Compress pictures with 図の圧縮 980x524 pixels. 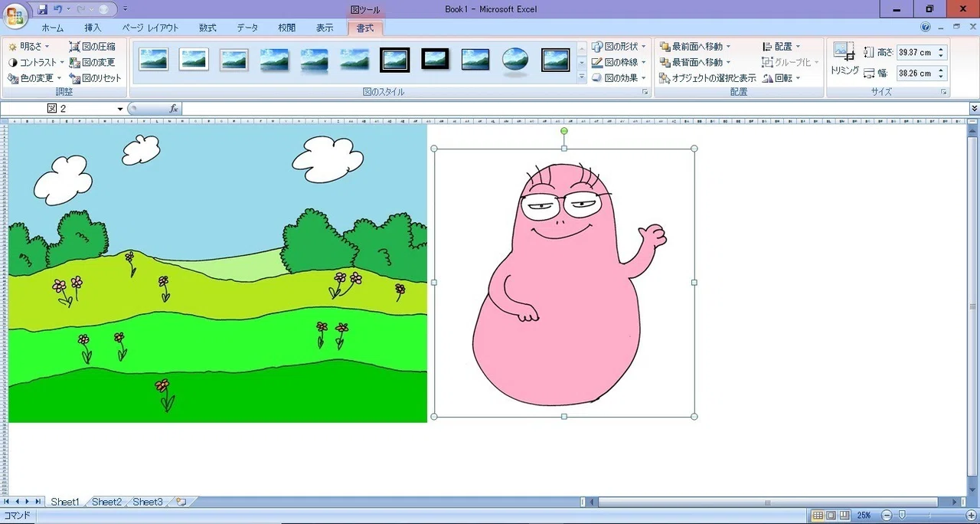(x=92, y=47)
